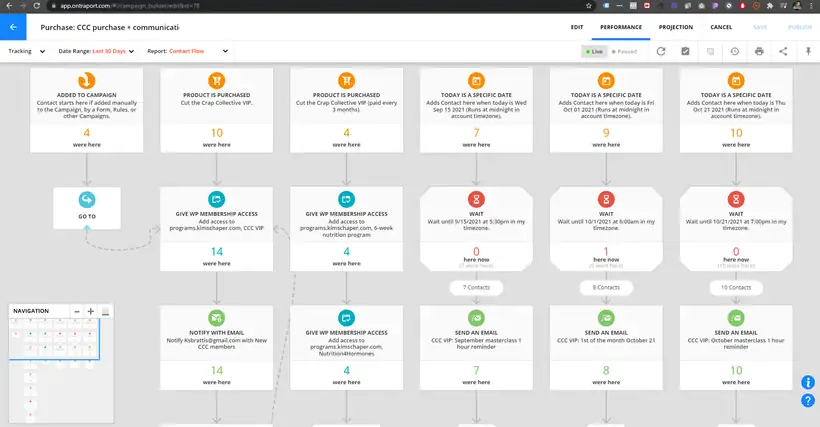The height and width of the screenshot is (427, 820).
Task: Switch to the Edit tab
Action: point(577,27)
